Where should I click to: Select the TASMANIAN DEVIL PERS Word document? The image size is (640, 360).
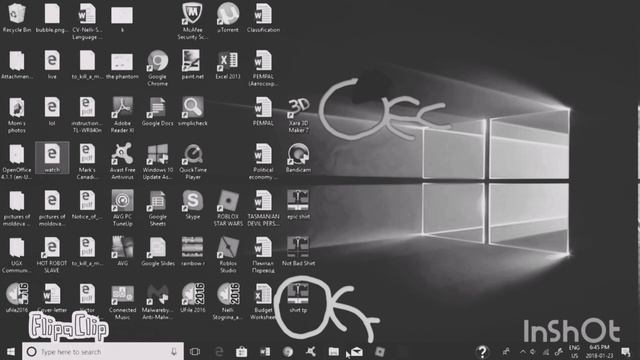tap(263, 208)
